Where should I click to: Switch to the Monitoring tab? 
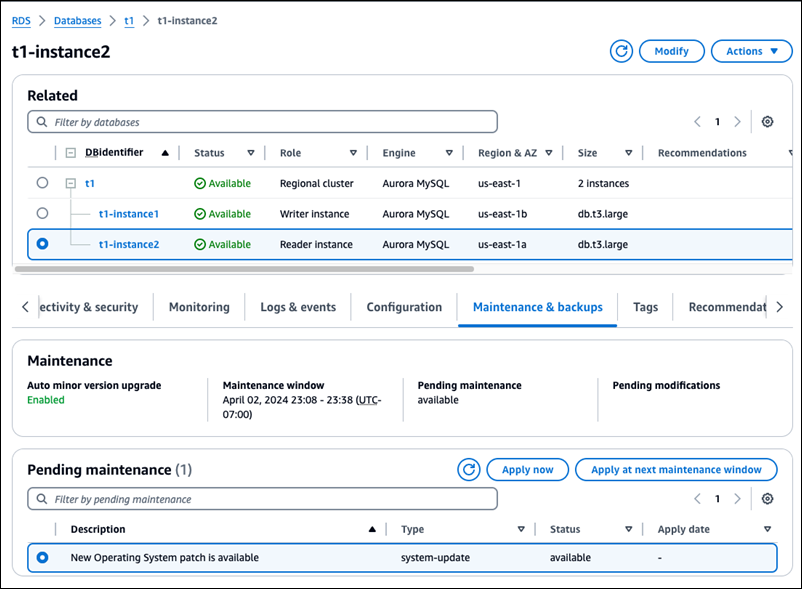(x=198, y=307)
